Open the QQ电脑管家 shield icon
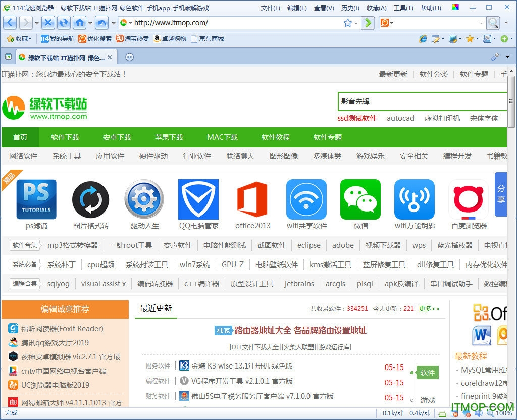This screenshot has width=517, height=420. (198, 199)
